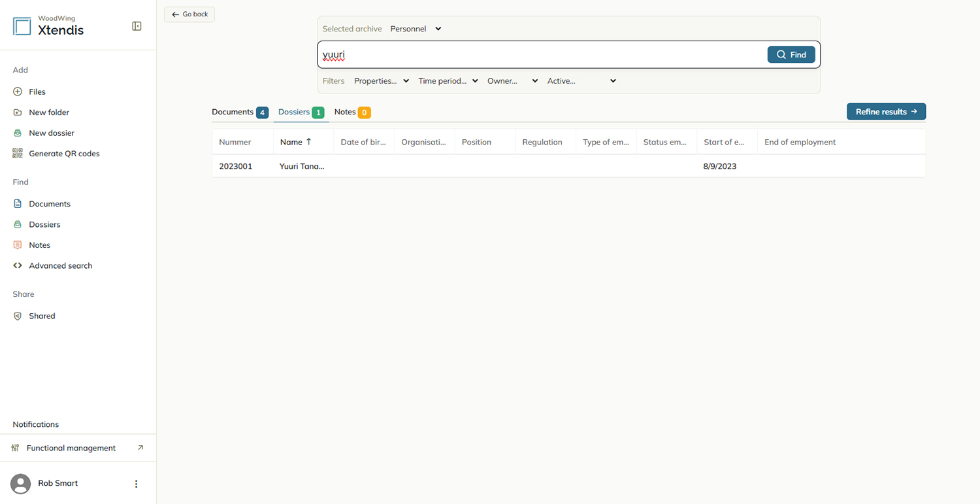
Task: Click the Date of birth column header
Action: click(x=363, y=142)
